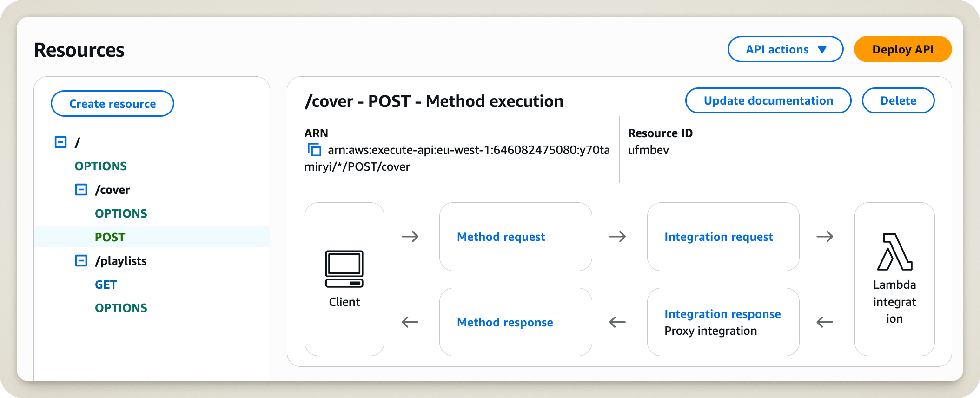Select OPTIONS method under /cover

coord(121,213)
